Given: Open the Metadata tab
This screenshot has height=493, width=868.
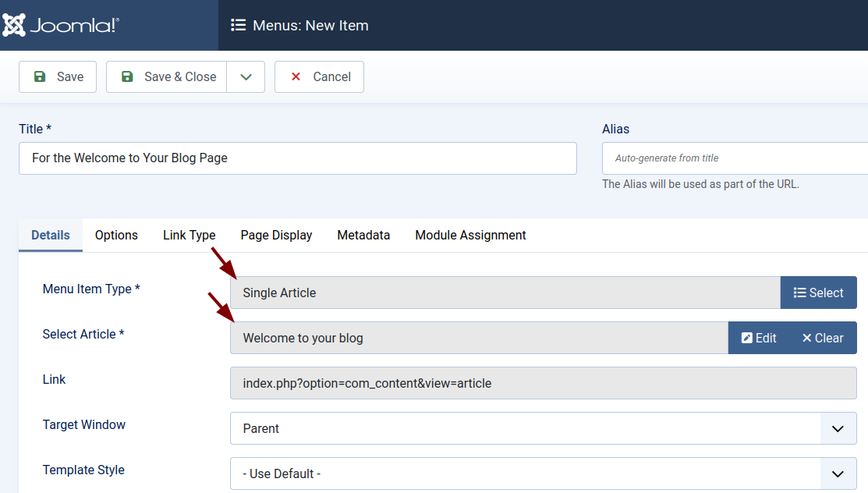Looking at the screenshot, I should [363, 235].
